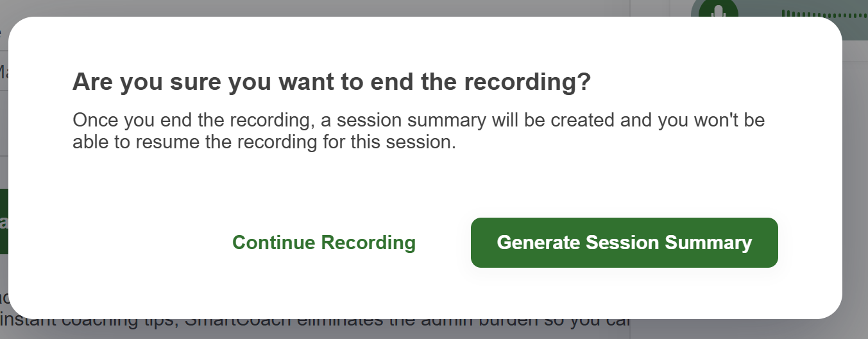Click the "Are you sure" dialog heading
Screen dimensions: 868x339
click(x=331, y=83)
